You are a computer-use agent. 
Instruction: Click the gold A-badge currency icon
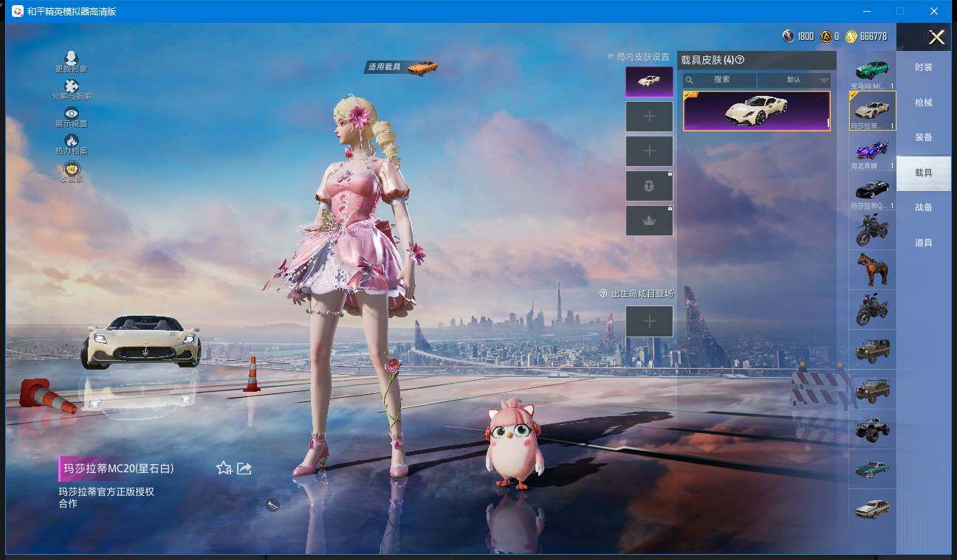pyautogui.click(x=826, y=36)
